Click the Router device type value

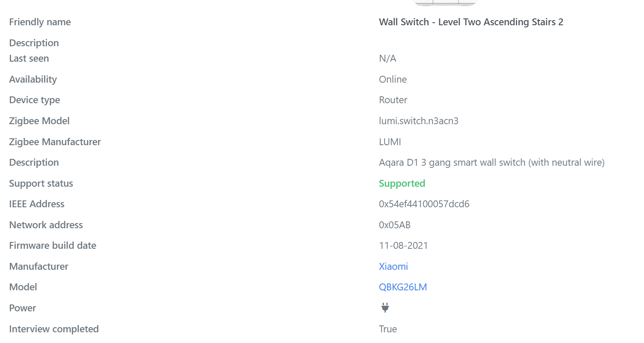(x=392, y=100)
